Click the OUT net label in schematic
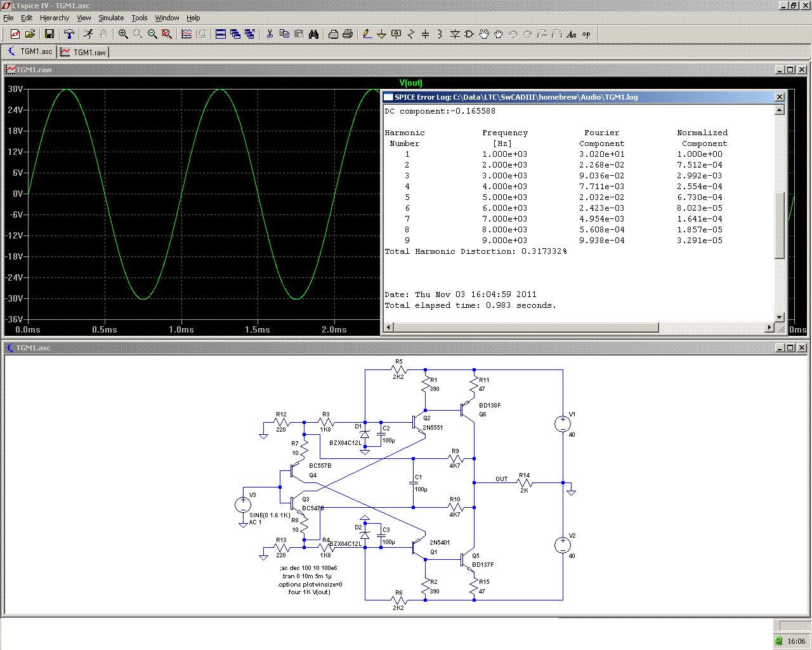 (x=502, y=479)
